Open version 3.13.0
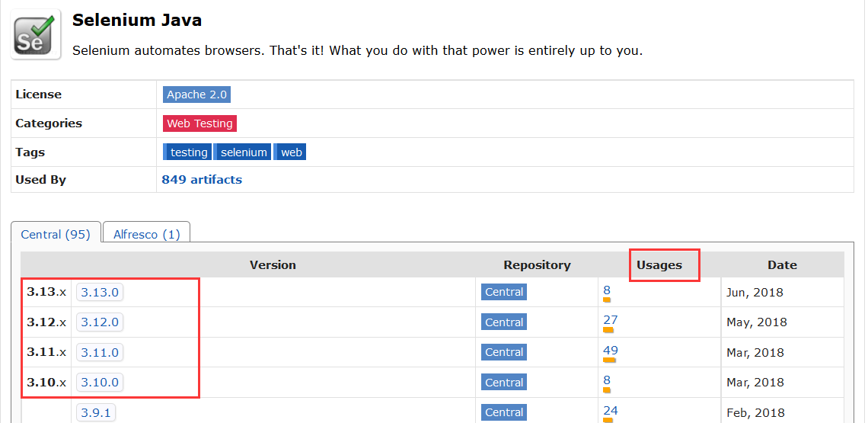Viewport: 868px width, 423px height. pyautogui.click(x=100, y=292)
